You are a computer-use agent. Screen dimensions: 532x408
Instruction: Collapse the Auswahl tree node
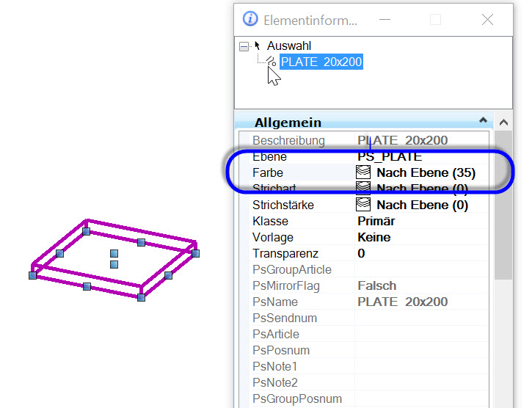(x=244, y=46)
